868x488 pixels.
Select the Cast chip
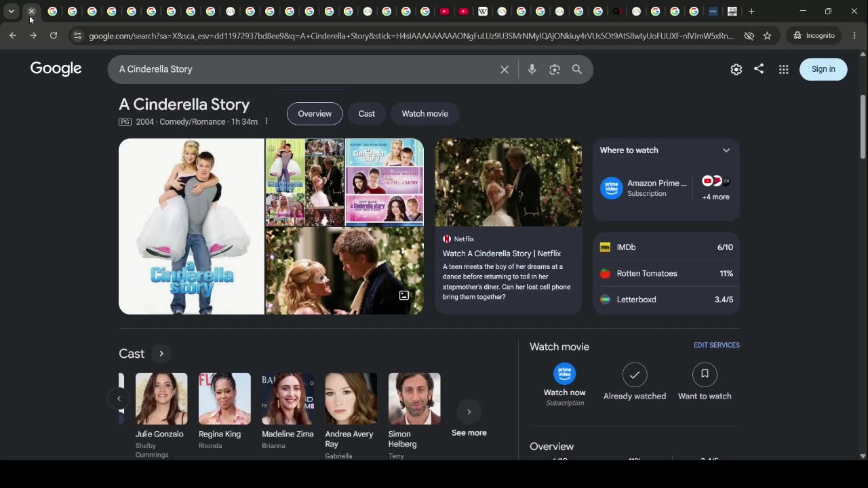[367, 114]
